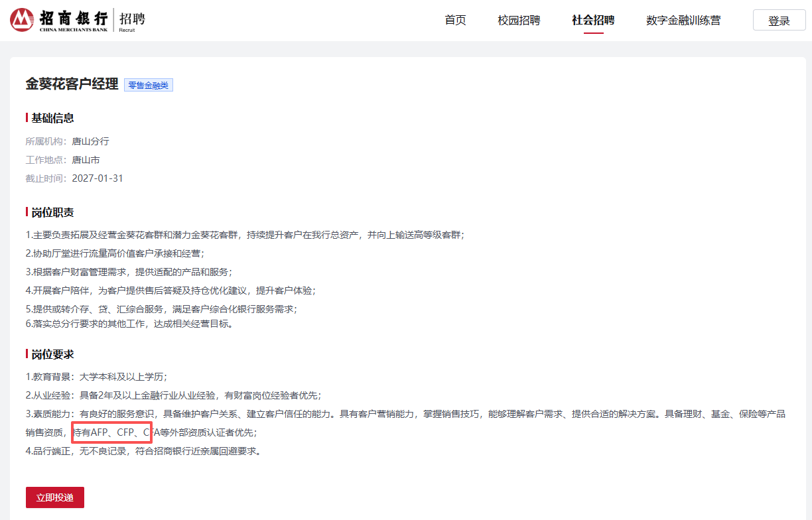Click duty line 1 about 金葵花客群

245,235
